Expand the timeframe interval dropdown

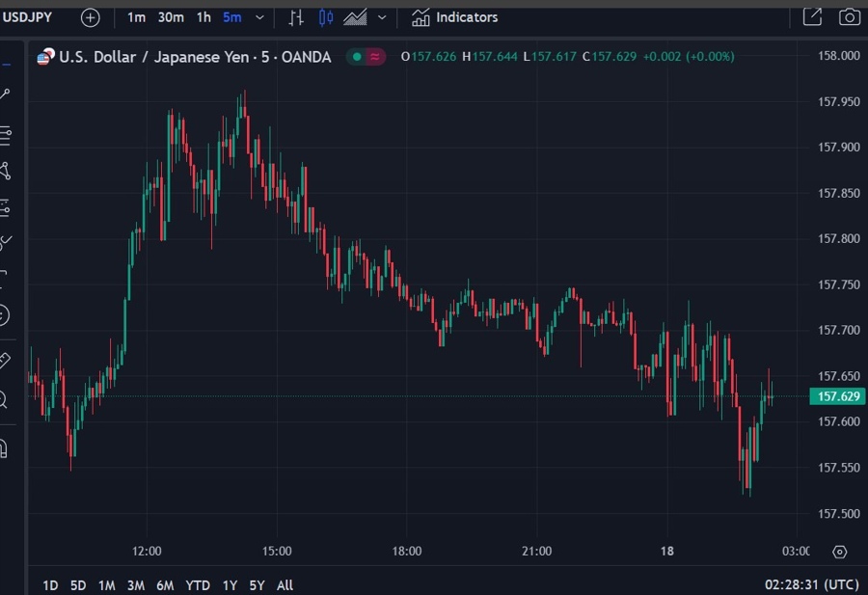coord(259,17)
